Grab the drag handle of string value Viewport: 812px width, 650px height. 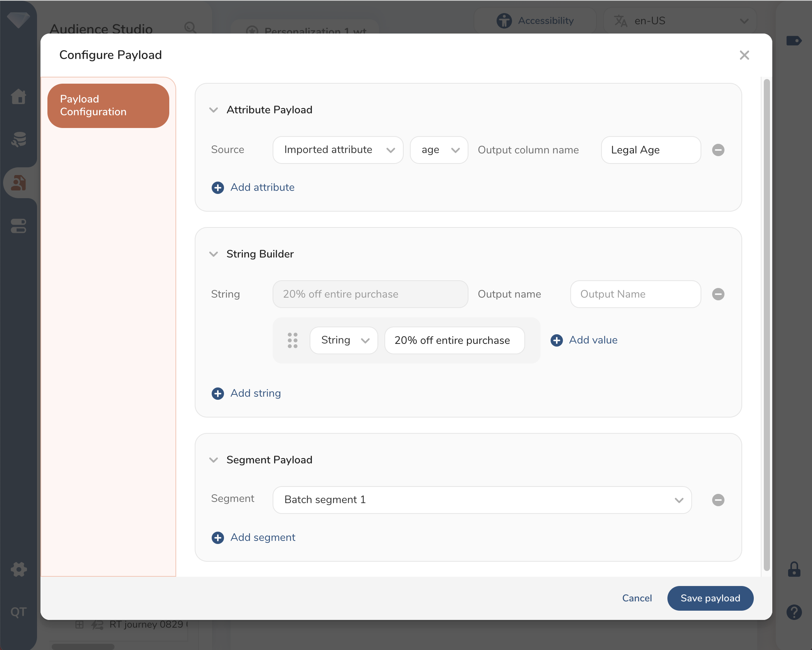(x=293, y=340)
